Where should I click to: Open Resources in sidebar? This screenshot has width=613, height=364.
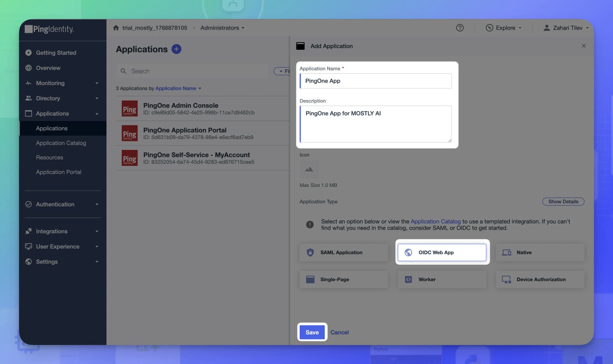point(49,157)
